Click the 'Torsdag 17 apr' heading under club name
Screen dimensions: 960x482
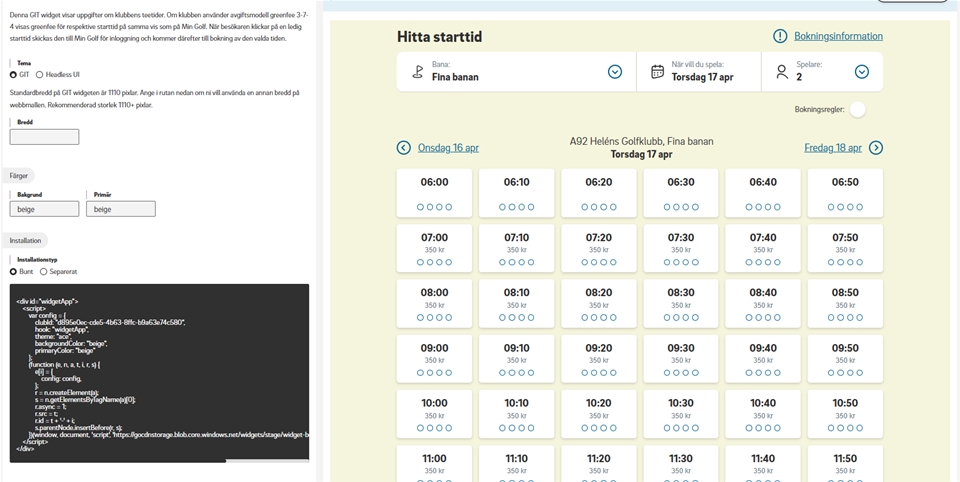click(641, 154)
